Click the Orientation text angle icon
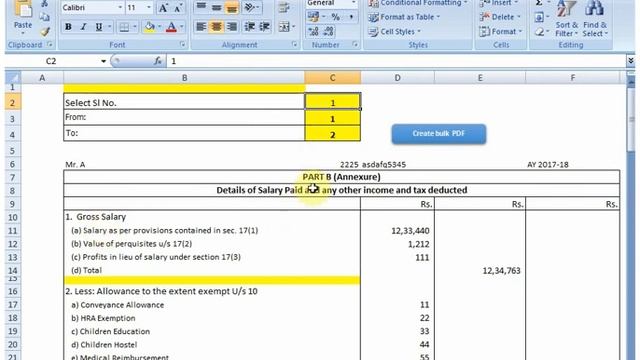 pyautogui.click(x=249, y=7)
